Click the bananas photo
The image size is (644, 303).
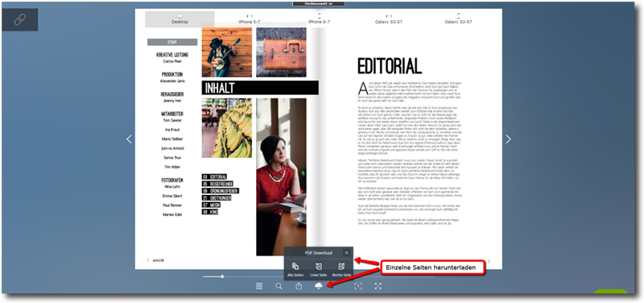click(227, 128)
